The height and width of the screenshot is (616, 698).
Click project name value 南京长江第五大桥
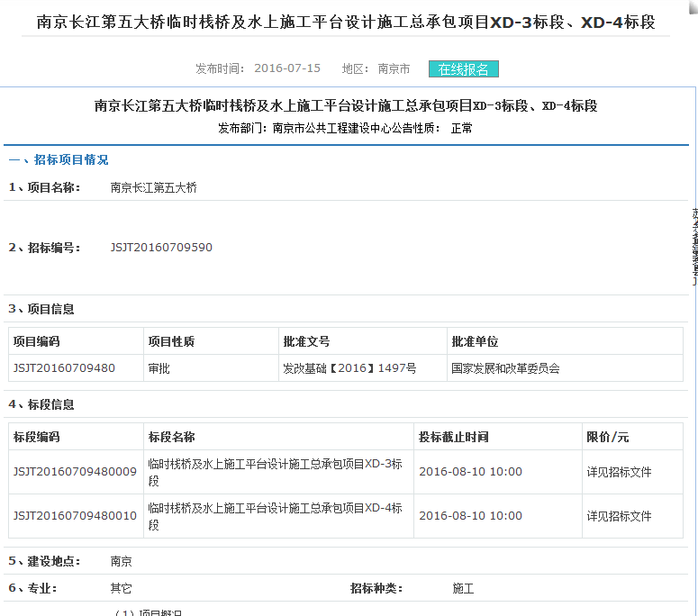pos(153,188)
